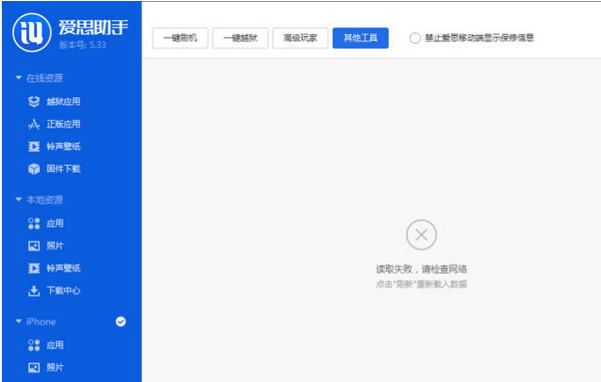The image size is (601, 382).
Task: Click the 读取失败，请检查网络 message
Action: pyautogui.click(x=421, y=269)
